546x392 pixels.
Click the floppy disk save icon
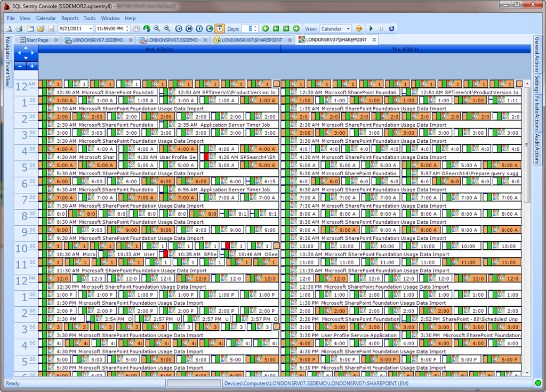[x=51, y=29]
